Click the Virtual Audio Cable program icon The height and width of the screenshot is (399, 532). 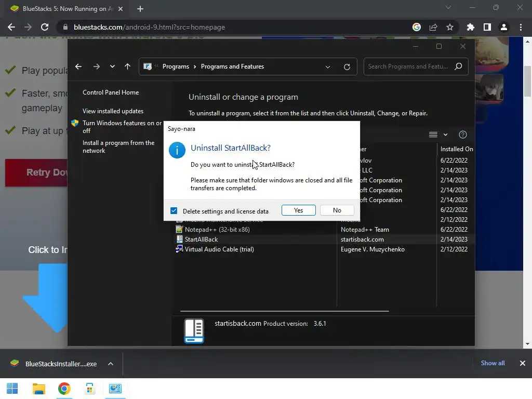pyautogui.click(x=179, y=249)
